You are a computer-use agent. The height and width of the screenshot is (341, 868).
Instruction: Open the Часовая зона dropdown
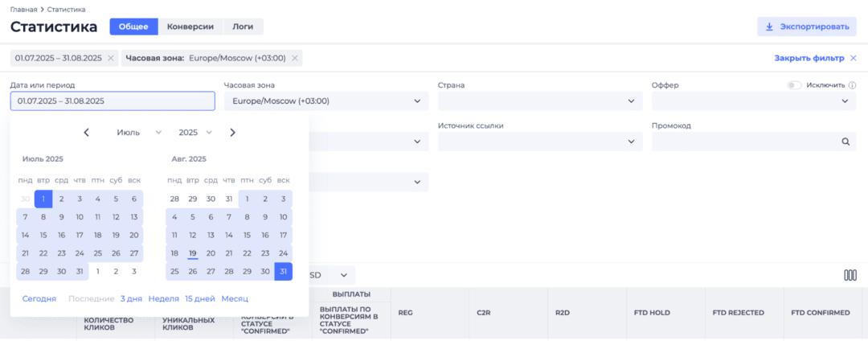[325, 101]
